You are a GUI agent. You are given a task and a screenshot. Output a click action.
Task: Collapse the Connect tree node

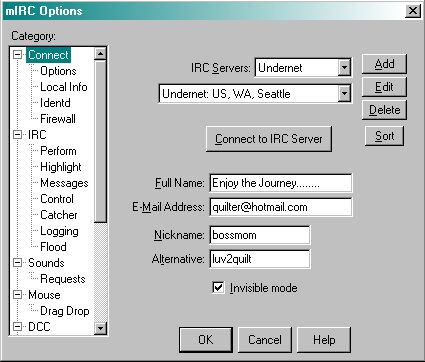pyautogui.click(x=17, y=55)
